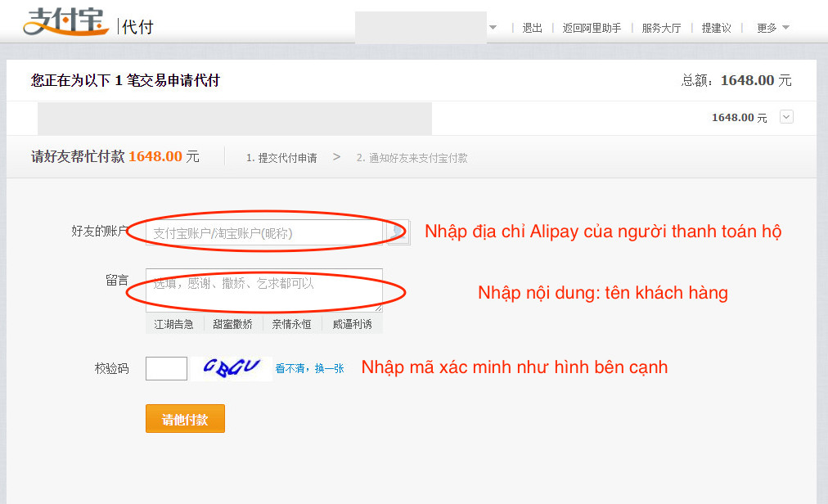Go to 服务大厅 service hall
Screen dimensions: 828x504
click(x=661, y=28)
